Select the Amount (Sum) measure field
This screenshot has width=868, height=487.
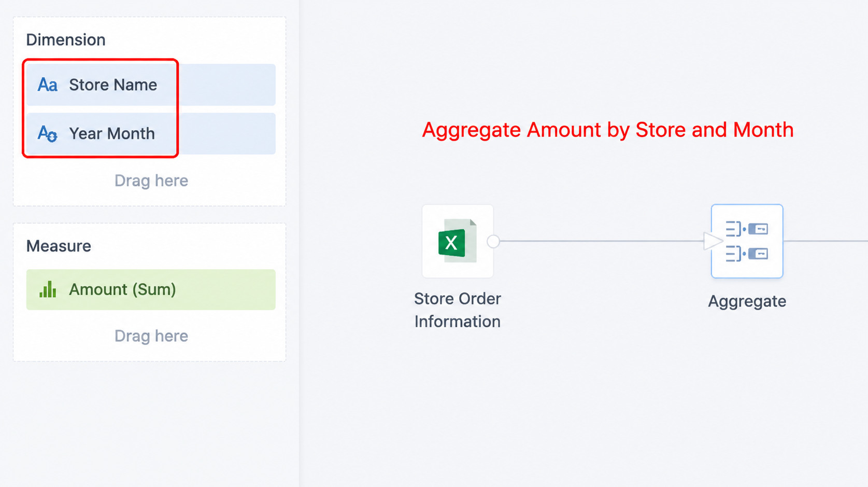tap(151, 289)
